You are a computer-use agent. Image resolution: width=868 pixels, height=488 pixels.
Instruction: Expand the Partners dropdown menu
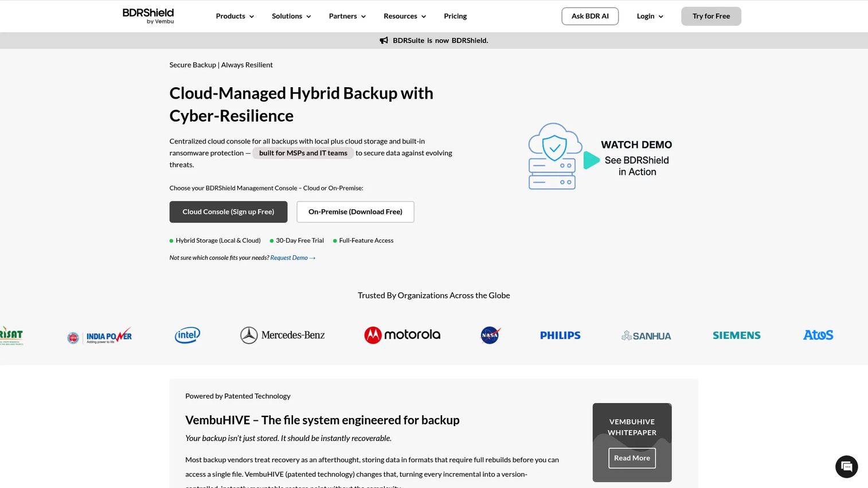point(347,16)
